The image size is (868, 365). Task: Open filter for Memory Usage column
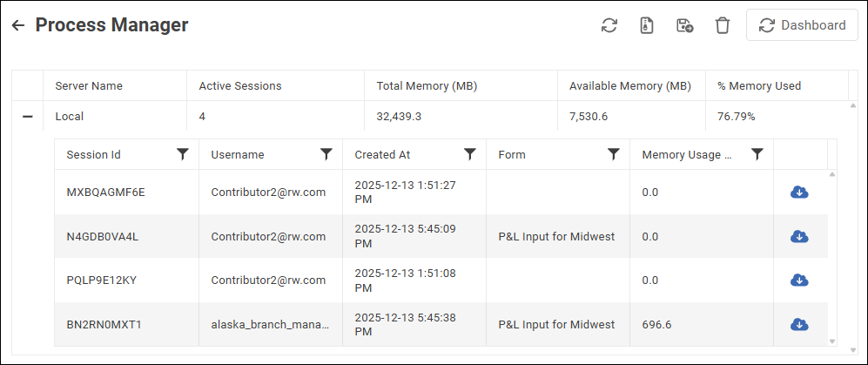(x=757, y=154)
